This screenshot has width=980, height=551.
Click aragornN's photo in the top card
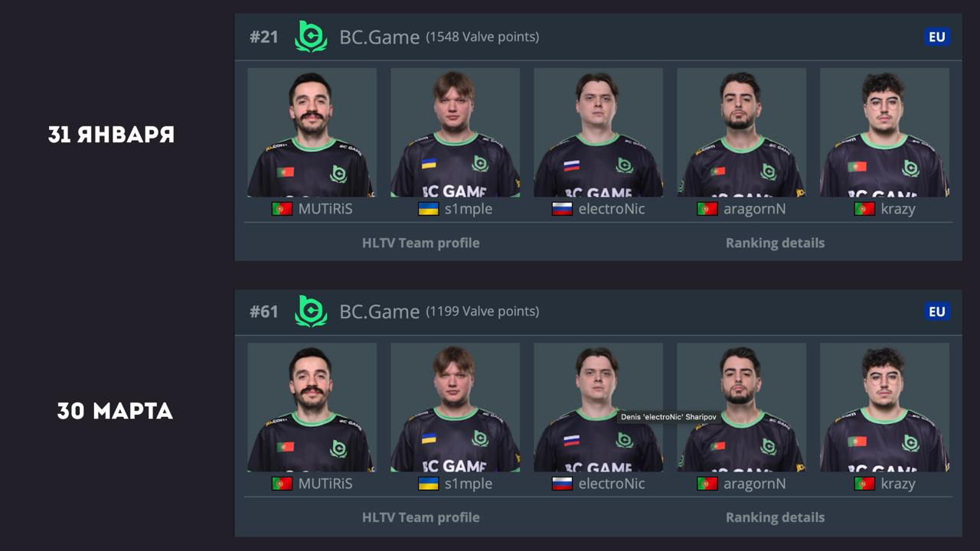tap(741, 132)
